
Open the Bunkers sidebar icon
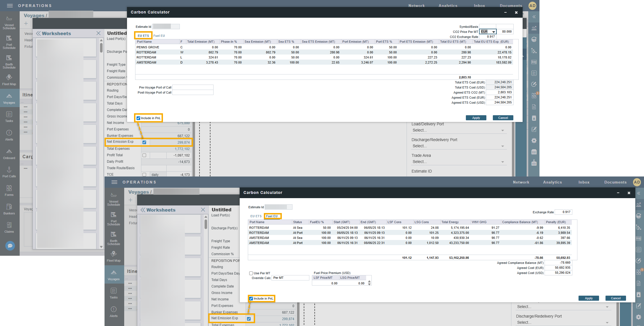click(x=9, y=209)
